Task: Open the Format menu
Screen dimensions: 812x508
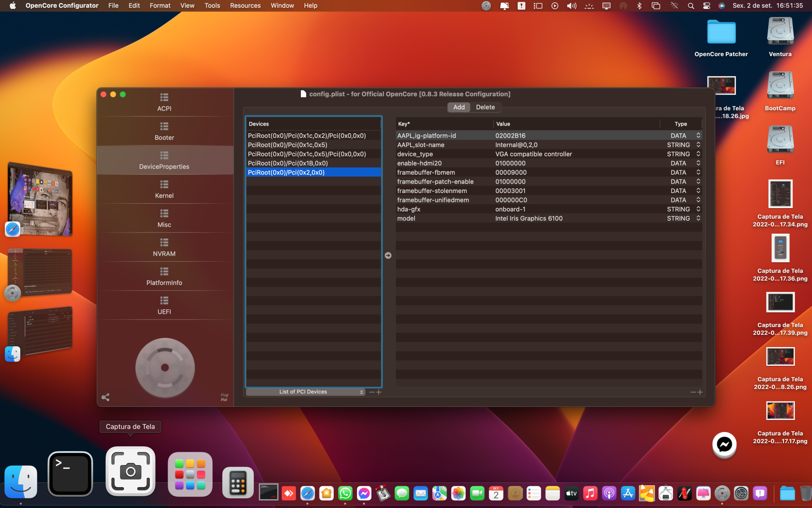Action: [160, 6]
